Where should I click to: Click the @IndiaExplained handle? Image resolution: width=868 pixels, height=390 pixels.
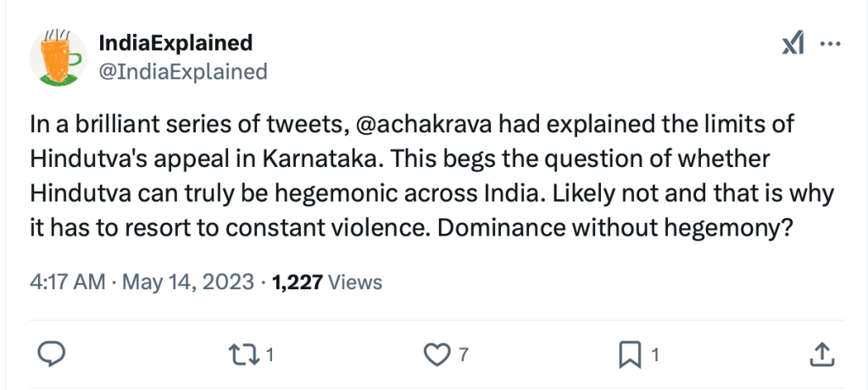click(x=183, y=71)
